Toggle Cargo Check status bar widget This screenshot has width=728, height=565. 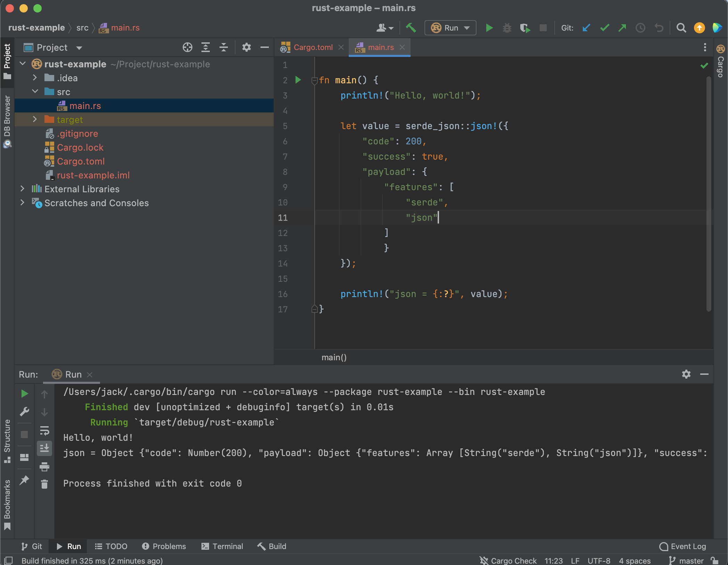[508, 560]
